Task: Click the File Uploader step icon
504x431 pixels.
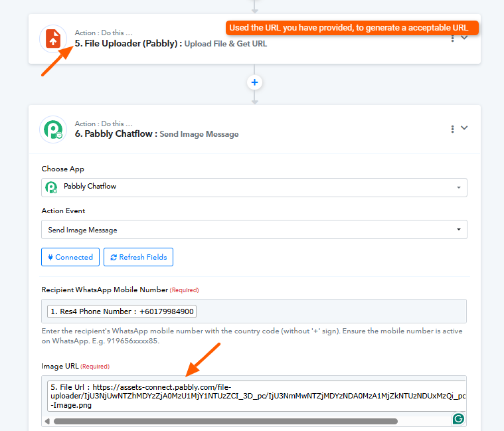Action: 52,39
